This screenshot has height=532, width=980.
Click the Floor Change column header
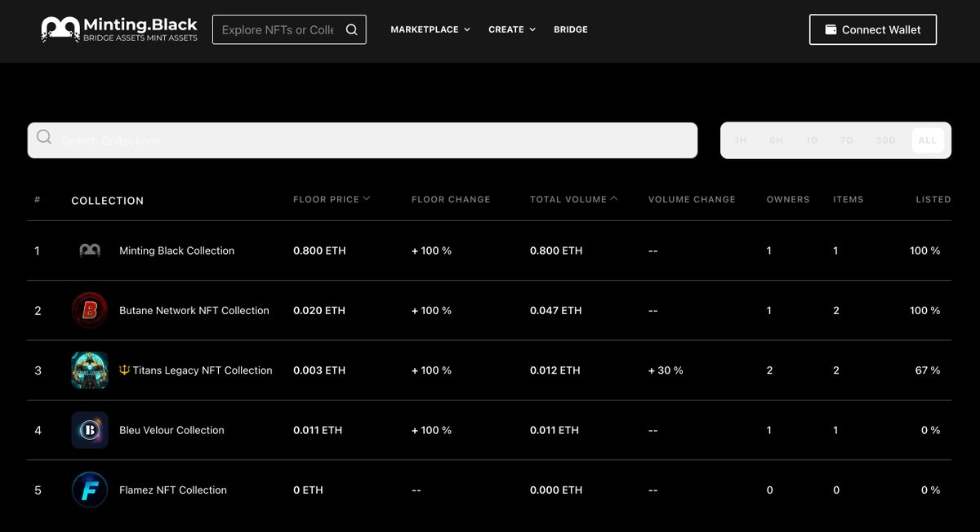click(451, 199)
